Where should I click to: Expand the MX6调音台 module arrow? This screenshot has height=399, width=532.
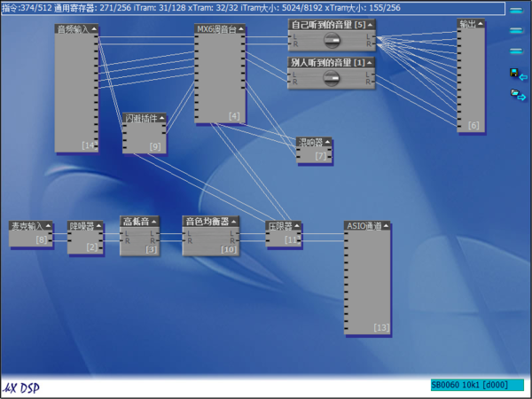coord(241,29)
